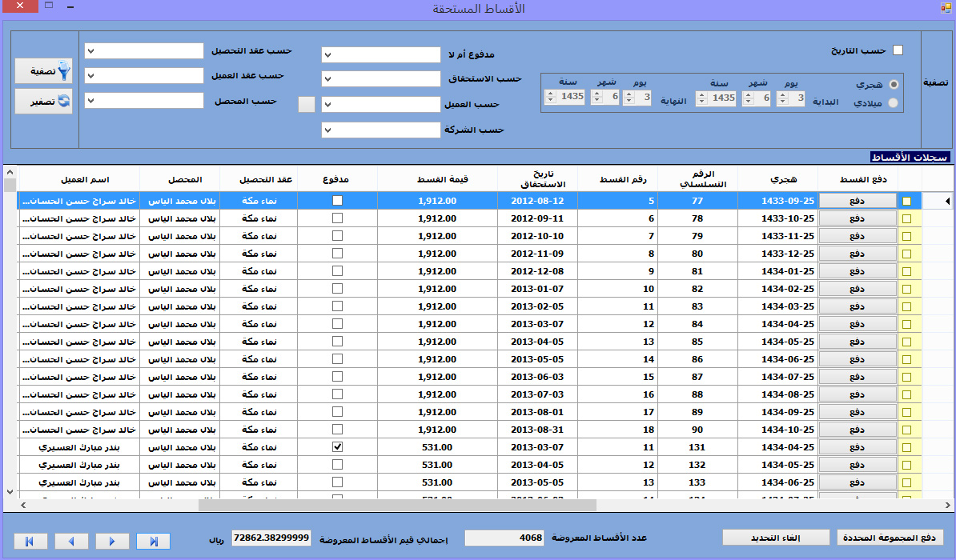The width and height of the screenshot is (956, 560).
Task: Click the قيمة القسط column header
Action: point(436,179)
